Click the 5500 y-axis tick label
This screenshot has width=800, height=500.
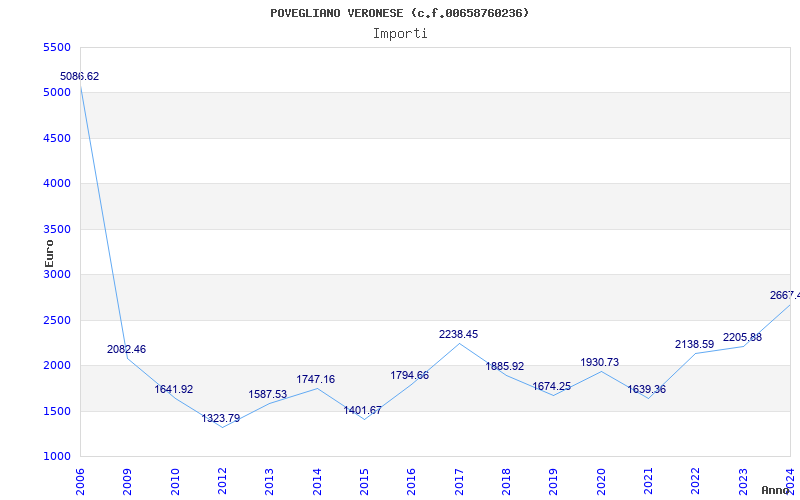click(57, 47)
